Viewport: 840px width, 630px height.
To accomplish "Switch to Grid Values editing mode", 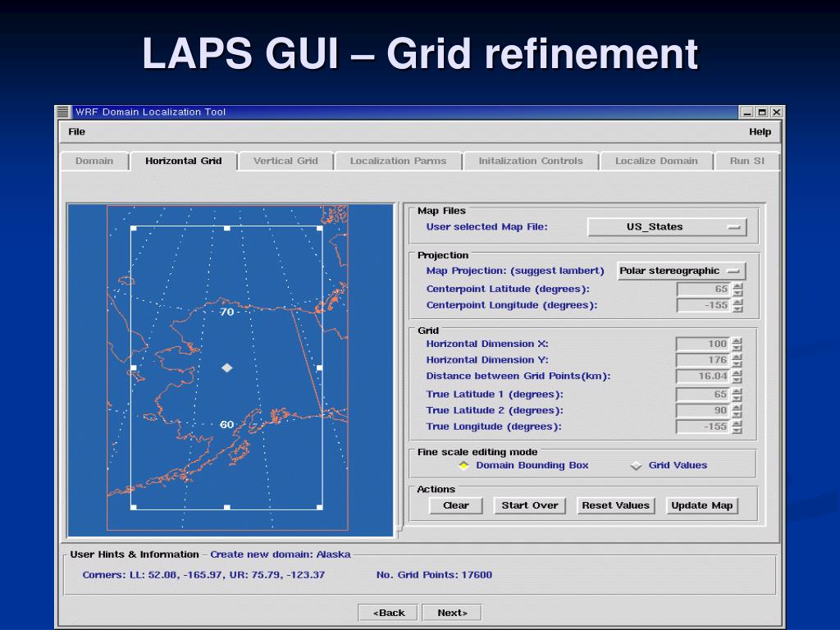I will click(x=637, y=466).
